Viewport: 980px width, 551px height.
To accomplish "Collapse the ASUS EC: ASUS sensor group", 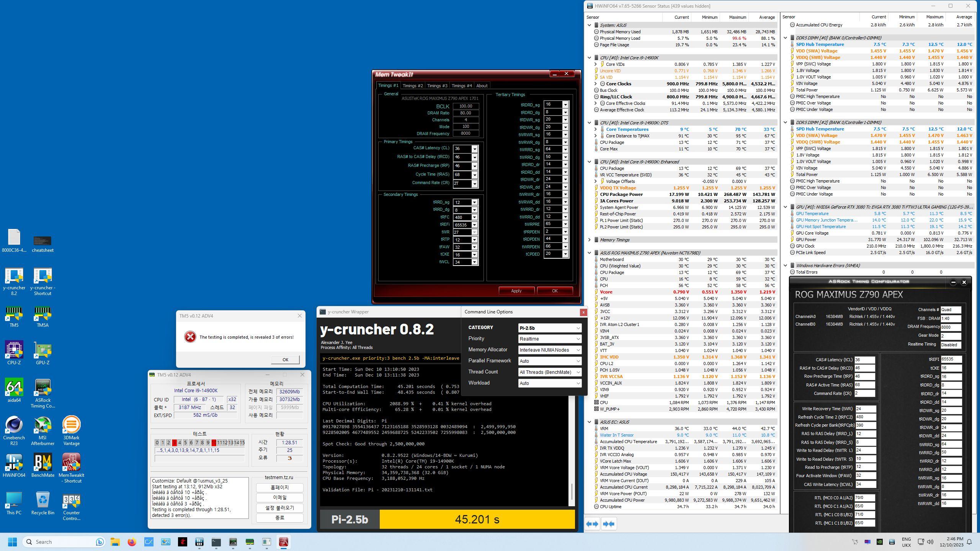I will pyautogui.click(x=590, y=422).
